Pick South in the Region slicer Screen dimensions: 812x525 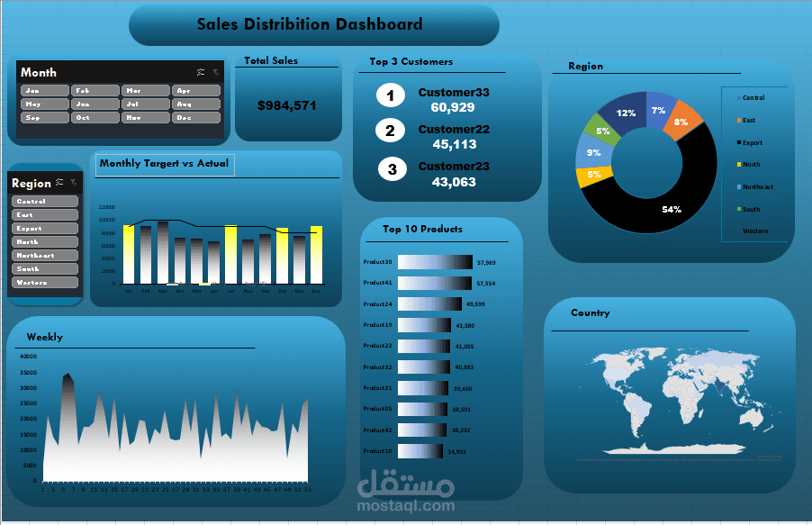tap(45, 268)
